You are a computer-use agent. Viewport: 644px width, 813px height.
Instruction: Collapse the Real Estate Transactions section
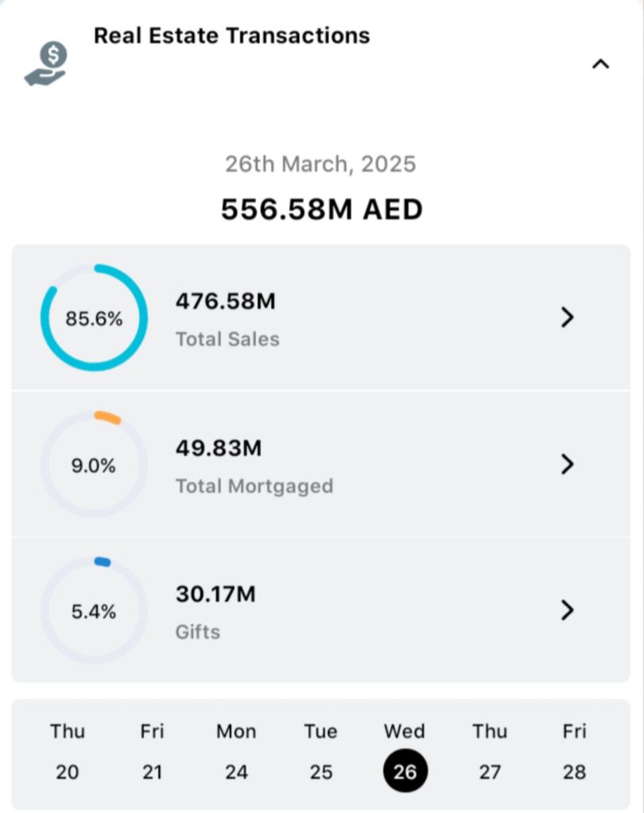click(x=600, y=64)
